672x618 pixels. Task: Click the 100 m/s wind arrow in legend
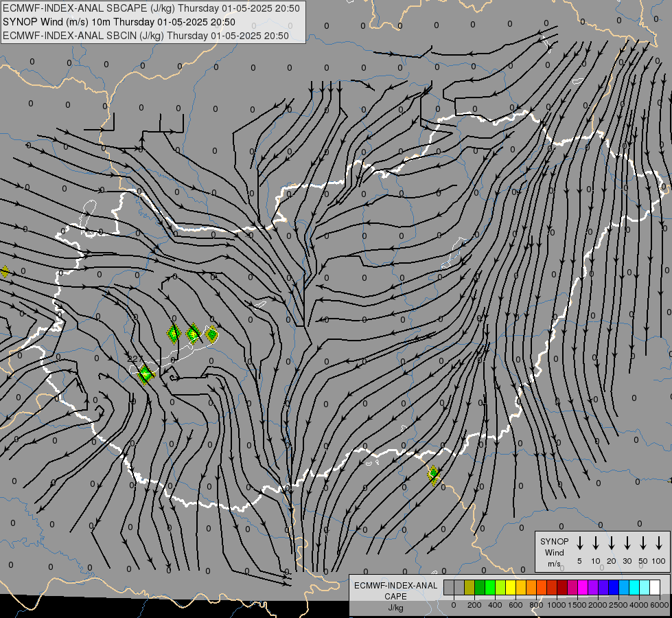point(659,543)
